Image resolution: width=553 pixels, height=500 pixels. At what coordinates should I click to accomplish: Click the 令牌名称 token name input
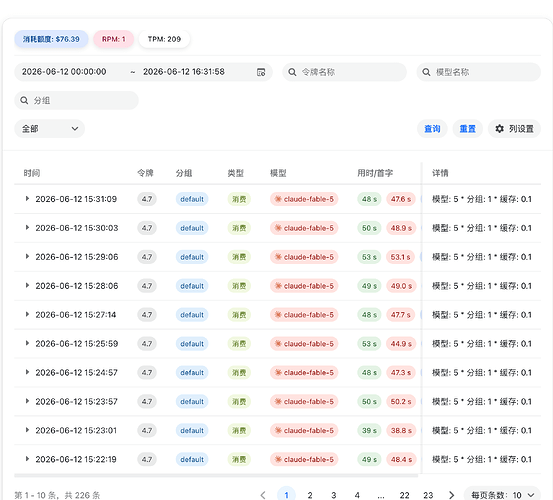click(x=345, y=72)
